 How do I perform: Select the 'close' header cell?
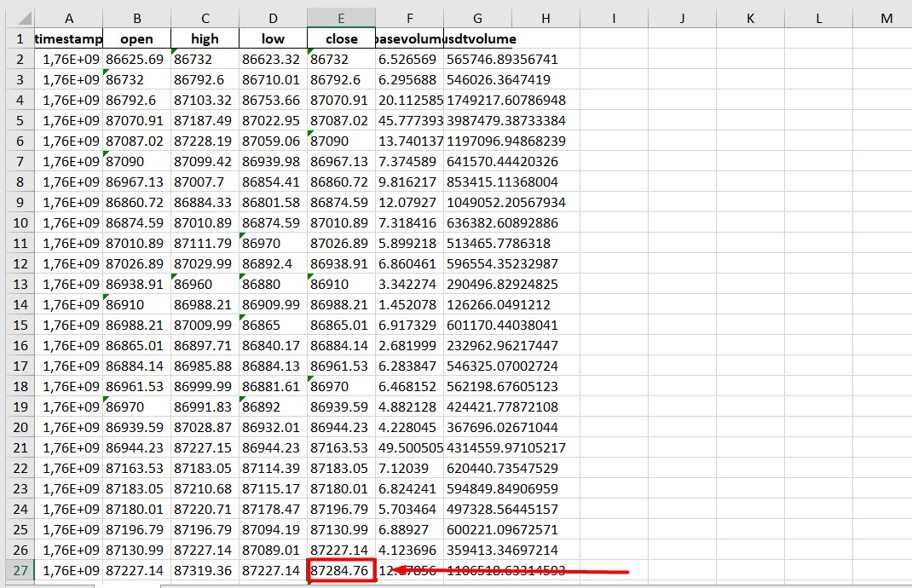341,38
